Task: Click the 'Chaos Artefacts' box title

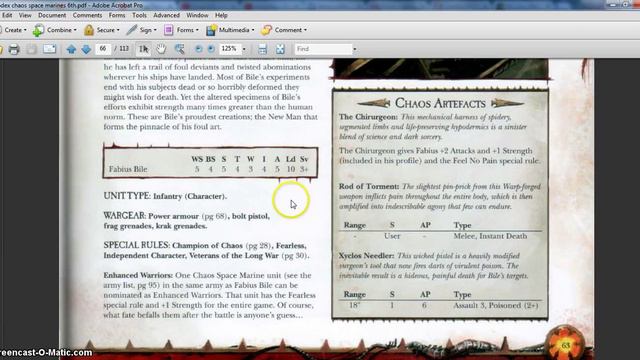Action: coord(440,103)
